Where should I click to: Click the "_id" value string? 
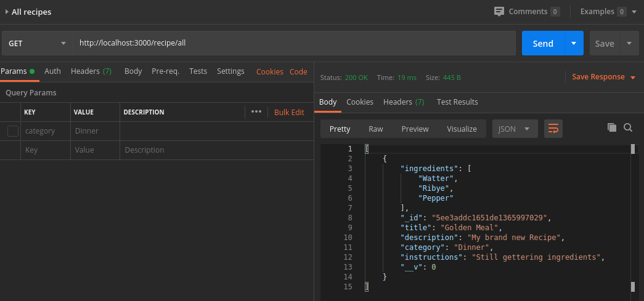click(489, 218)
